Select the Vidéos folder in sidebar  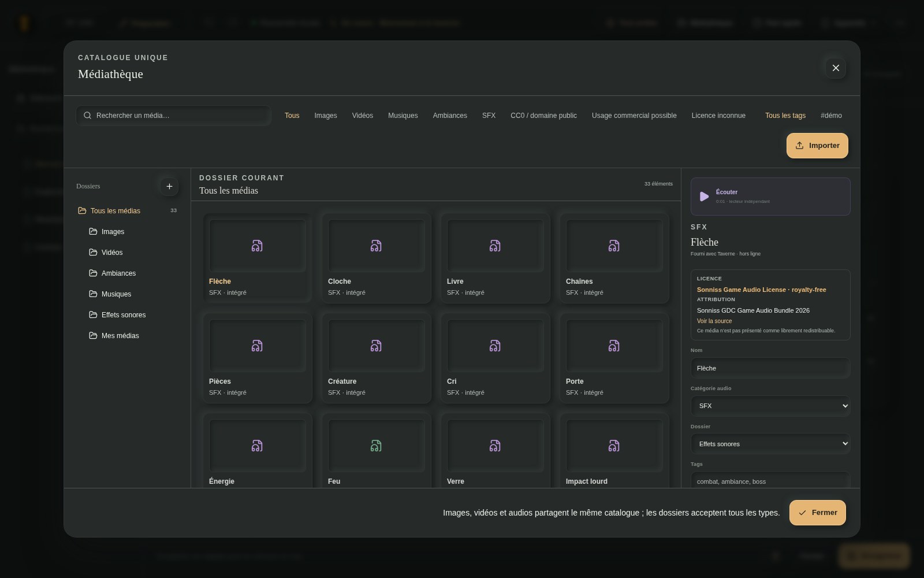click(x=133, y=253)
